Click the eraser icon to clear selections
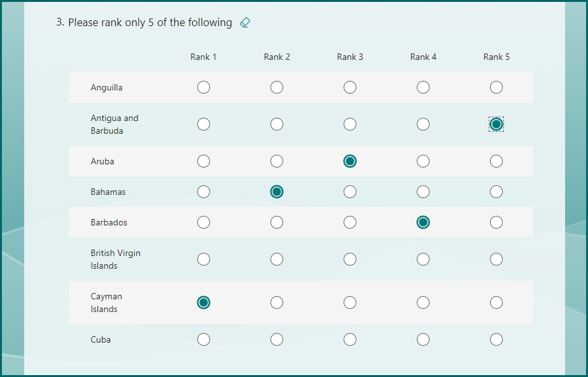 point(245,23)
